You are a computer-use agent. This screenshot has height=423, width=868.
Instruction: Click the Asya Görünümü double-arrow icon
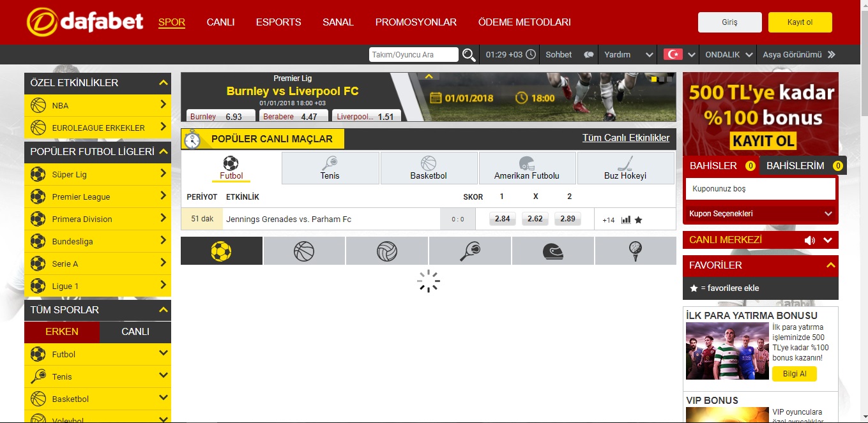[x=831, y=55]
